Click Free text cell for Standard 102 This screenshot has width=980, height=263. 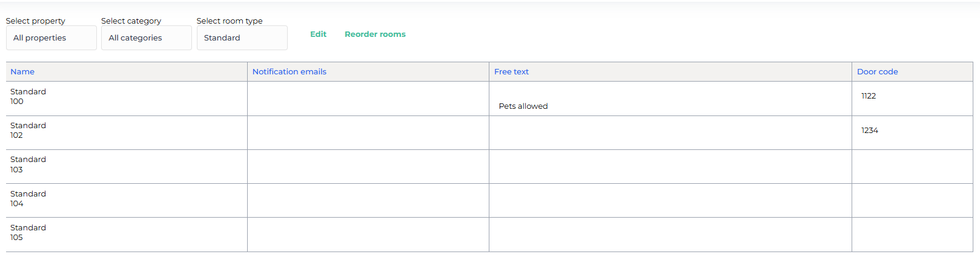(x=670, y=133)
